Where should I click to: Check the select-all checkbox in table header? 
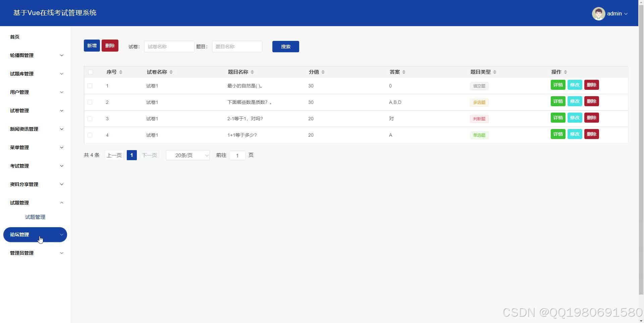point(90,72)
